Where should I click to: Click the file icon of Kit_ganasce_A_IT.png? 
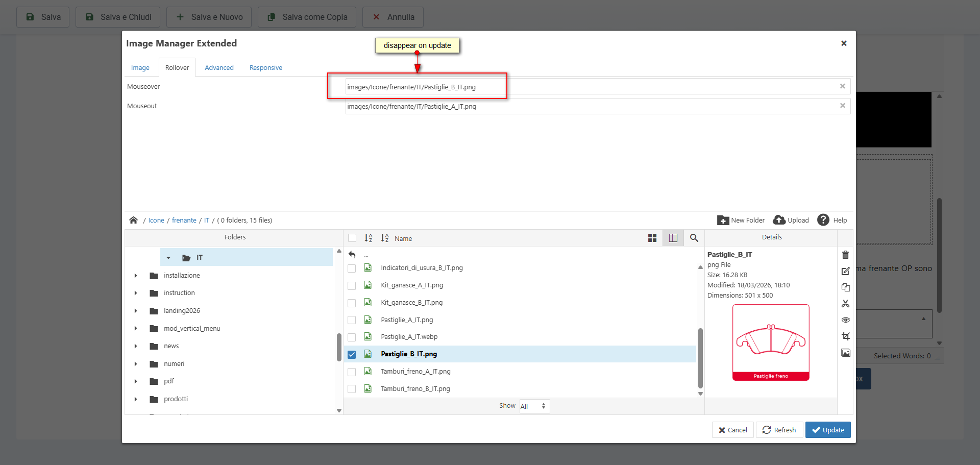(367, 285)
